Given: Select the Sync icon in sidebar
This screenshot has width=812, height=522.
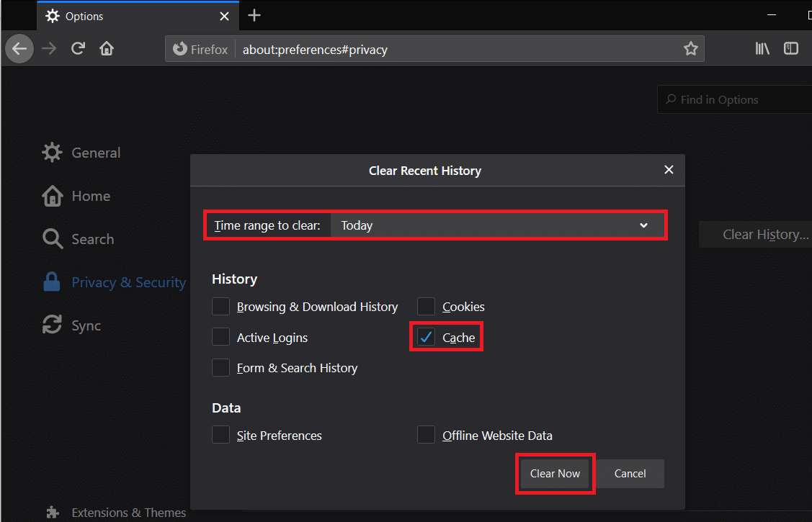Looking at the screenshot, I should click(x=51, y=325).
